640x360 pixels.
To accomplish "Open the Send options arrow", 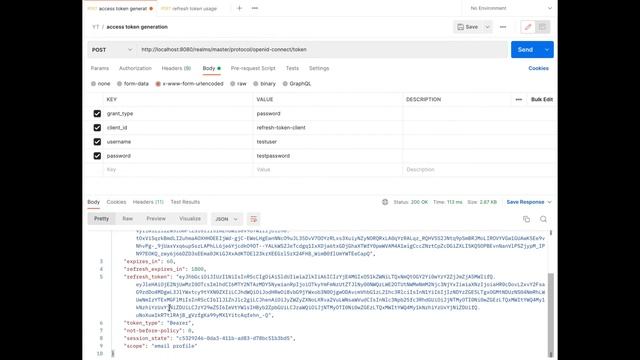I will tap(547, 50).
